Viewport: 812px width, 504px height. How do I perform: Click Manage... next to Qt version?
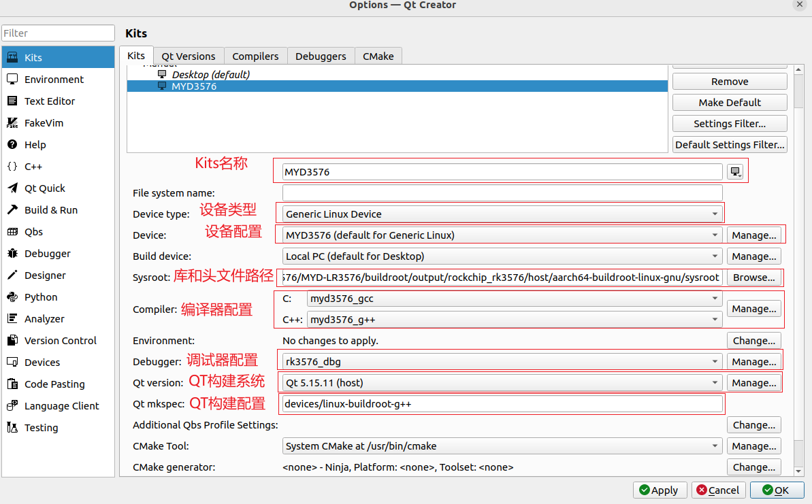click(x=754, y=382)
